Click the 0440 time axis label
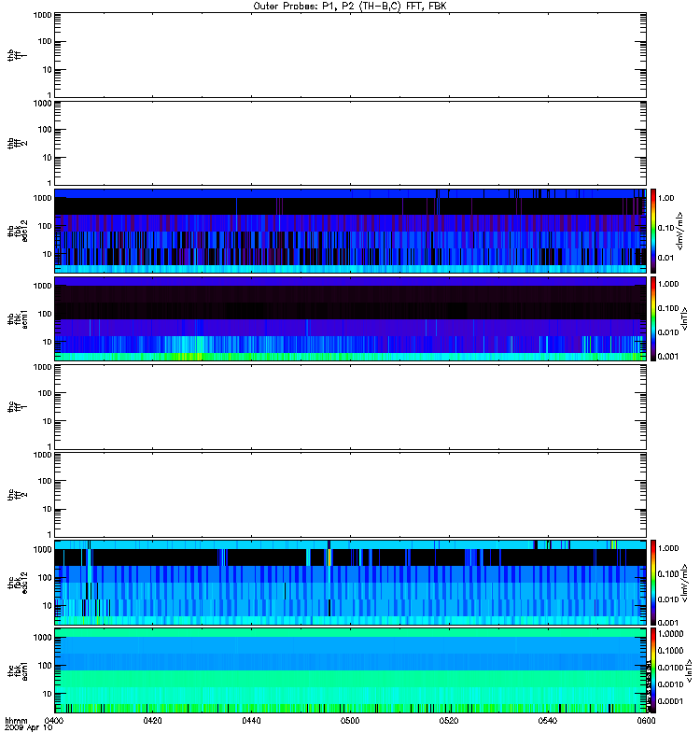 (x=251, y=721)
